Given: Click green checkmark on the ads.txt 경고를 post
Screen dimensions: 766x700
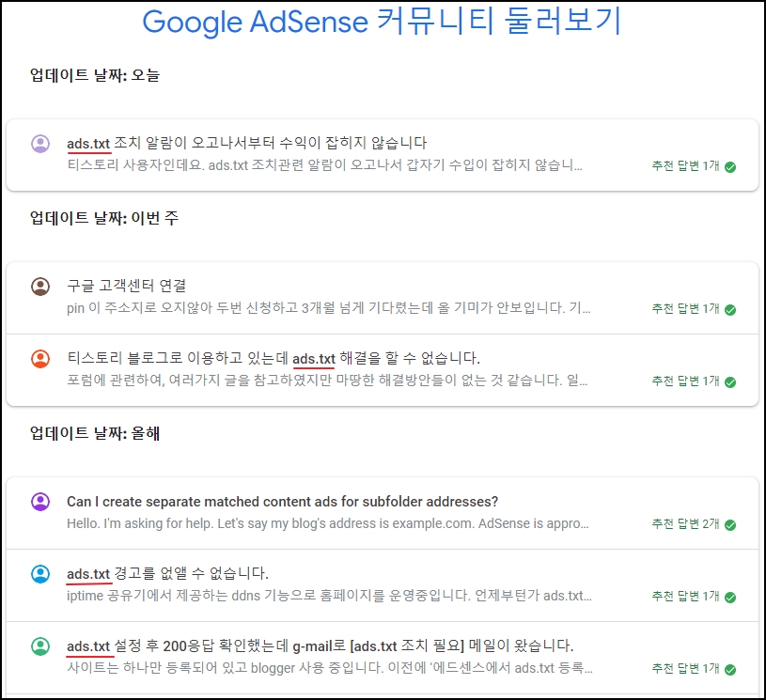Looking at the screenshot, I should [x=730, y=597].
